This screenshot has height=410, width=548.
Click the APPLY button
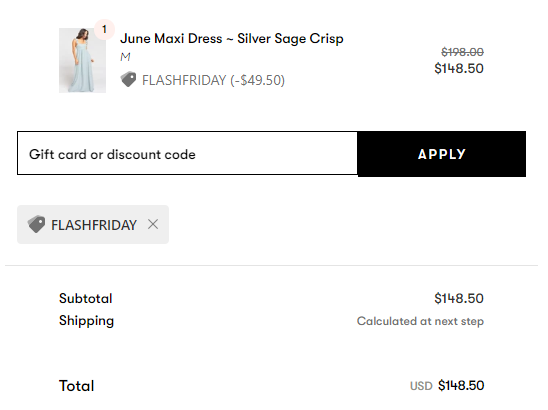[x=442, y=154]
